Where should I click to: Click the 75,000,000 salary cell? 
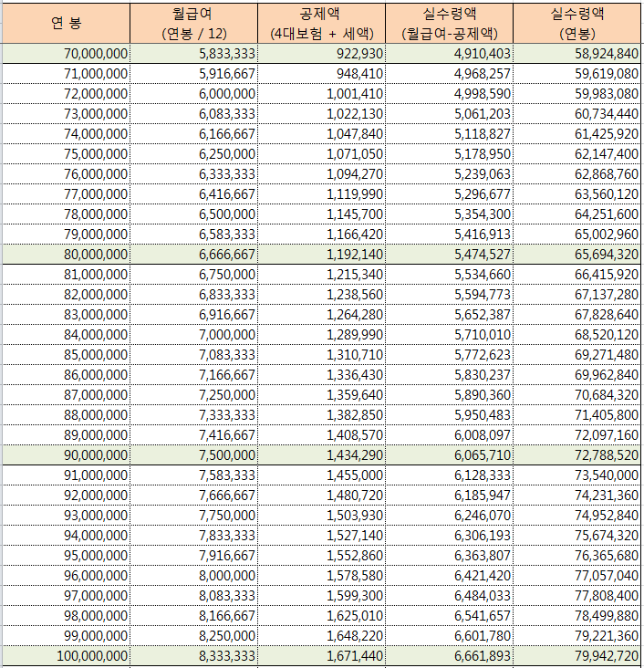click(x=66, y=154)
